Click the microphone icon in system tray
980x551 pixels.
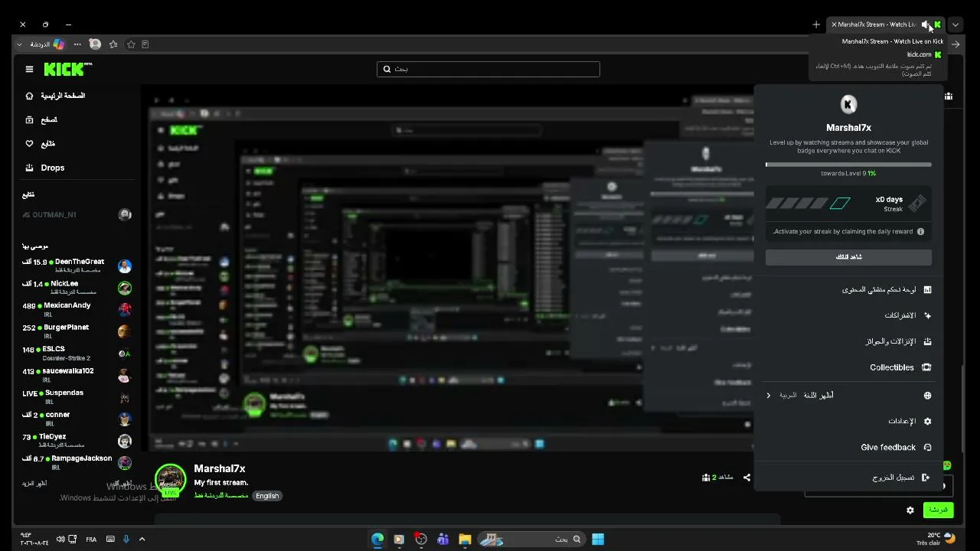coord(126,539)
